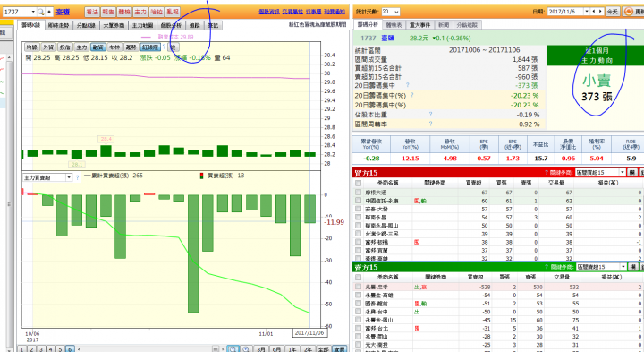Click the question mark help icon after 紅綠燈
This screenshot has width=644, height=352.
tap(164, 47)
